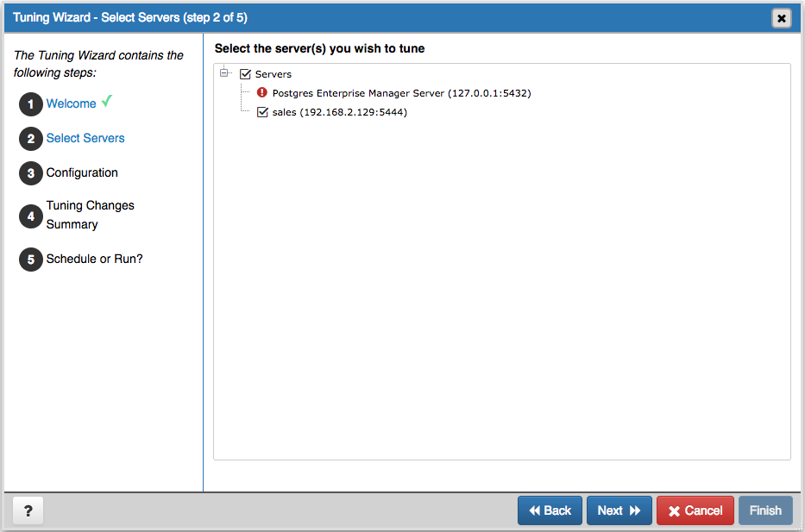Viewport: 805px width, 532px height.
Task: Click the Finish button
Action: coord(765,510)
